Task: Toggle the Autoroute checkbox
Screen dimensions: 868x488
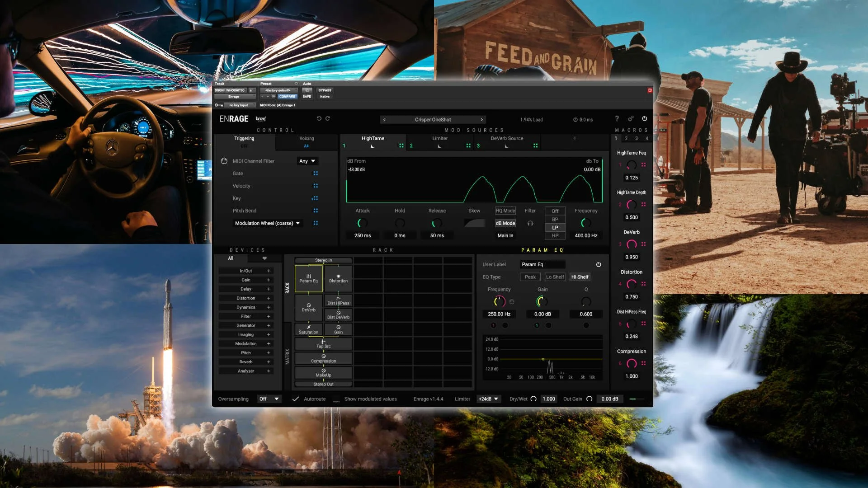Action: tap(296, 399)
